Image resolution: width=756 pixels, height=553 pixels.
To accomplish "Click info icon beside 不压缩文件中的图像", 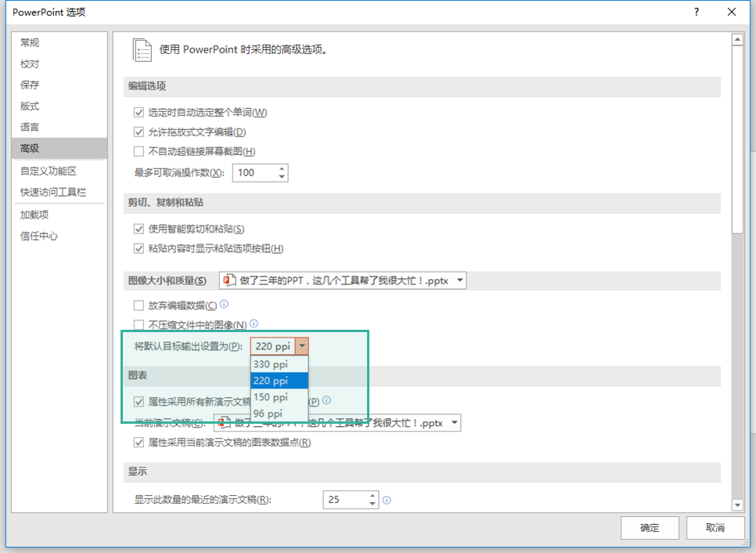I will pos(254,323).
